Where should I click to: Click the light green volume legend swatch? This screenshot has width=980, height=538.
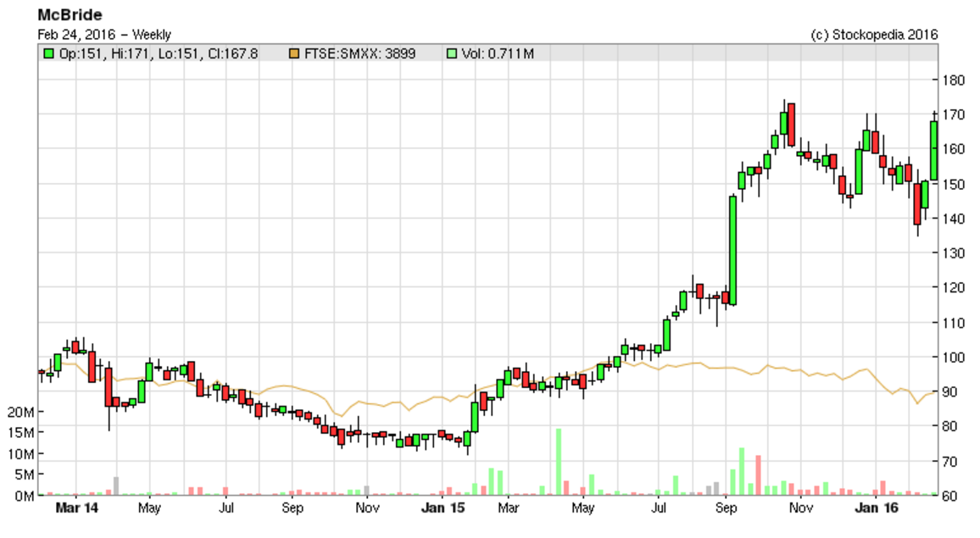click(452, 53)
